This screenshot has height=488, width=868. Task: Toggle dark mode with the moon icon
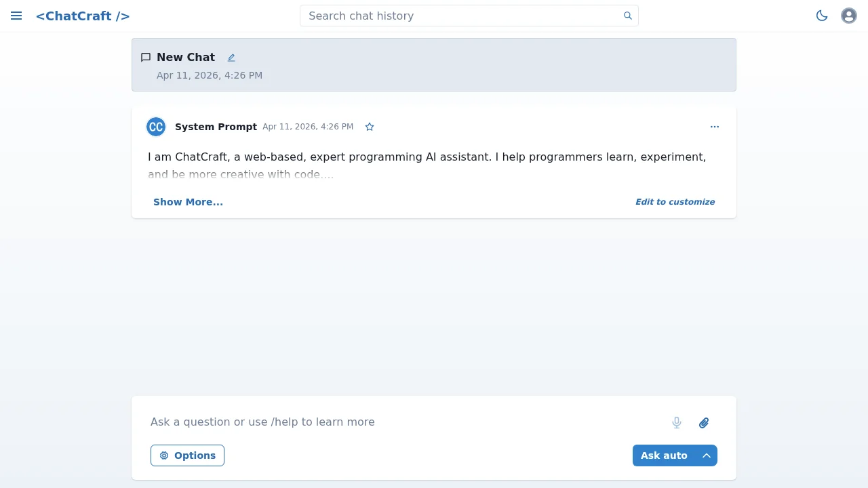tap(821, 16)
